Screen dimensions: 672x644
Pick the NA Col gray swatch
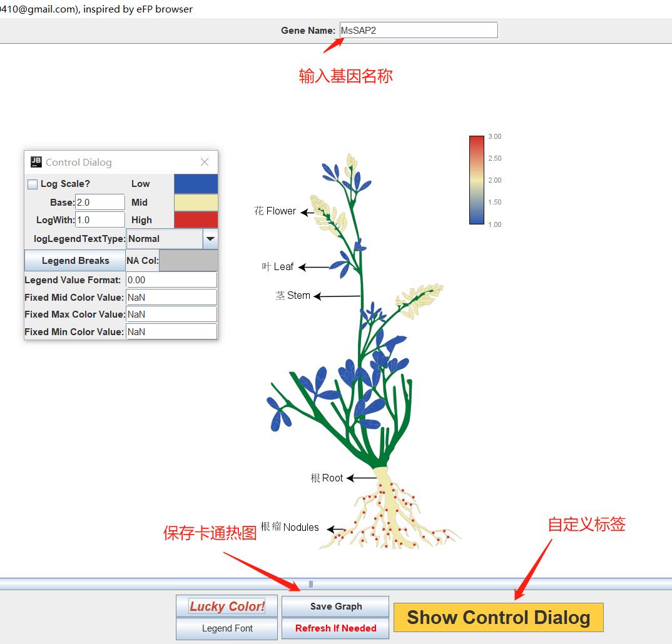(188, 261)
